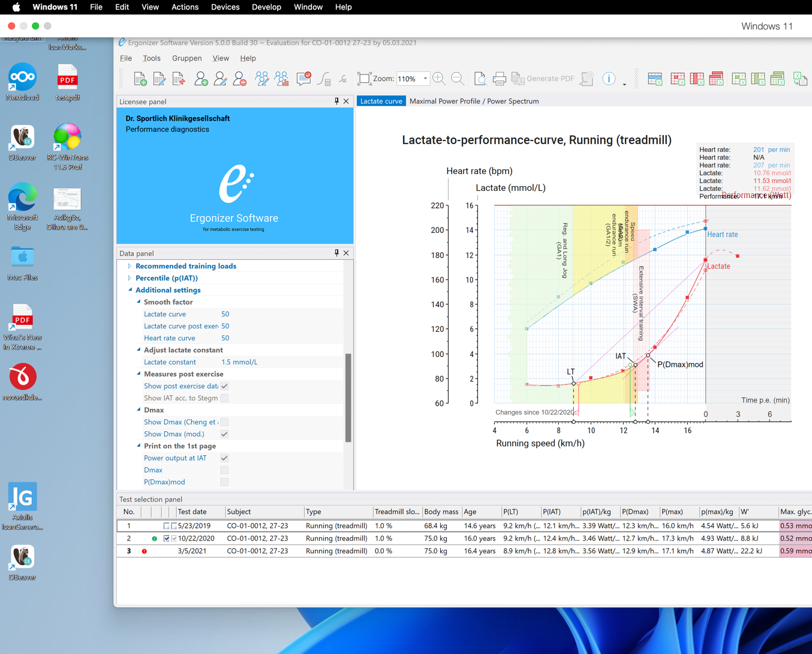Click the green column Excel export icon
The width and height of the screenshot is (812, 654).
pos(758,79)
